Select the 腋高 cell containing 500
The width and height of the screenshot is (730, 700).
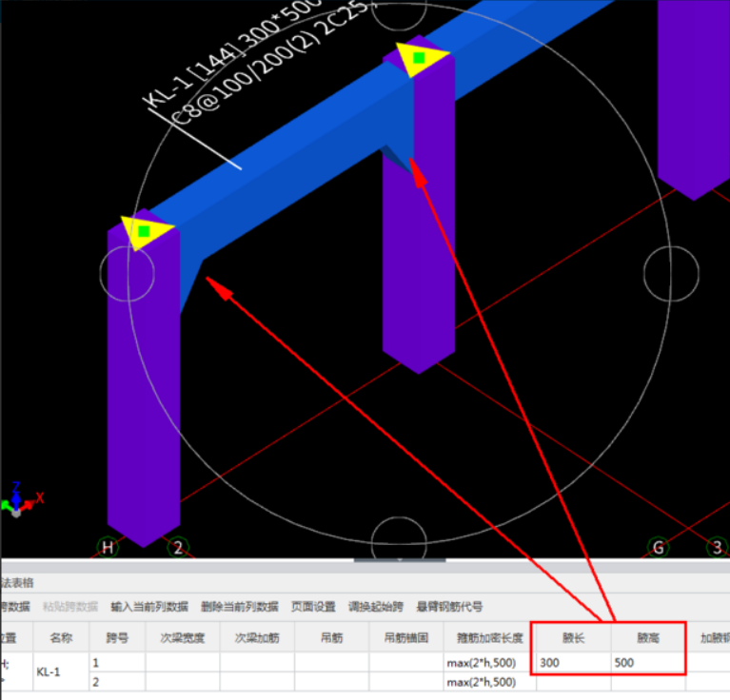pyautogui.click(x=647, y=662)
